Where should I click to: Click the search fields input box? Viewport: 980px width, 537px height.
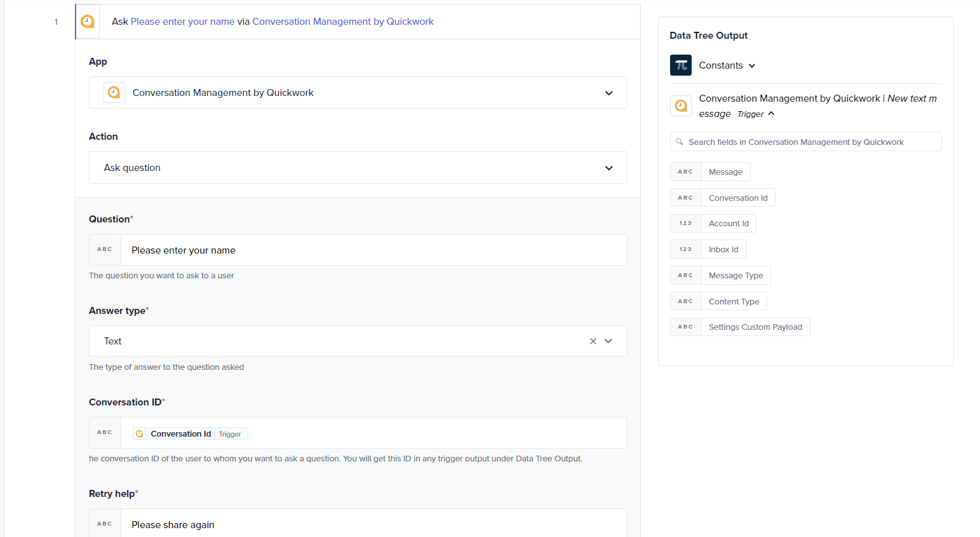click(x=805, y=142)
